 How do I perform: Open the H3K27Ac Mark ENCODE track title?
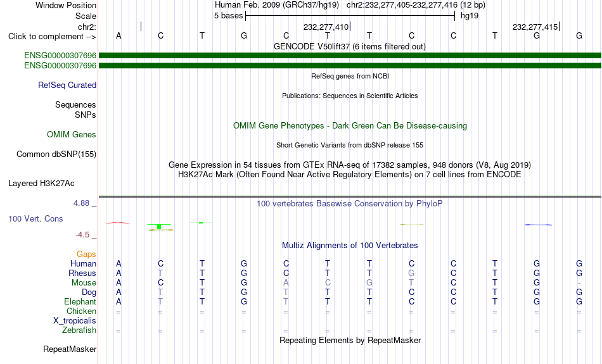point(350,175)
